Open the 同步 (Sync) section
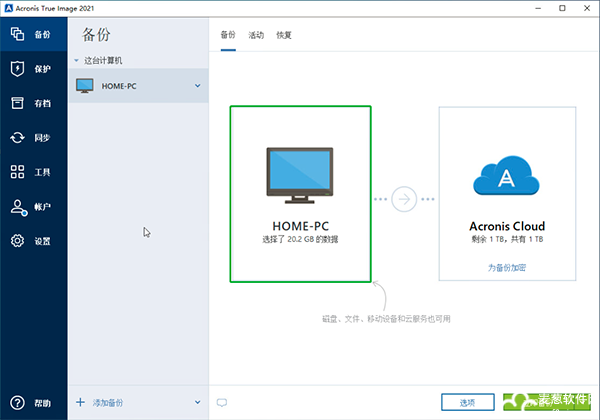The width and height of the screenshot is (600, 420). pyautogui.click(x=30, y=138)
